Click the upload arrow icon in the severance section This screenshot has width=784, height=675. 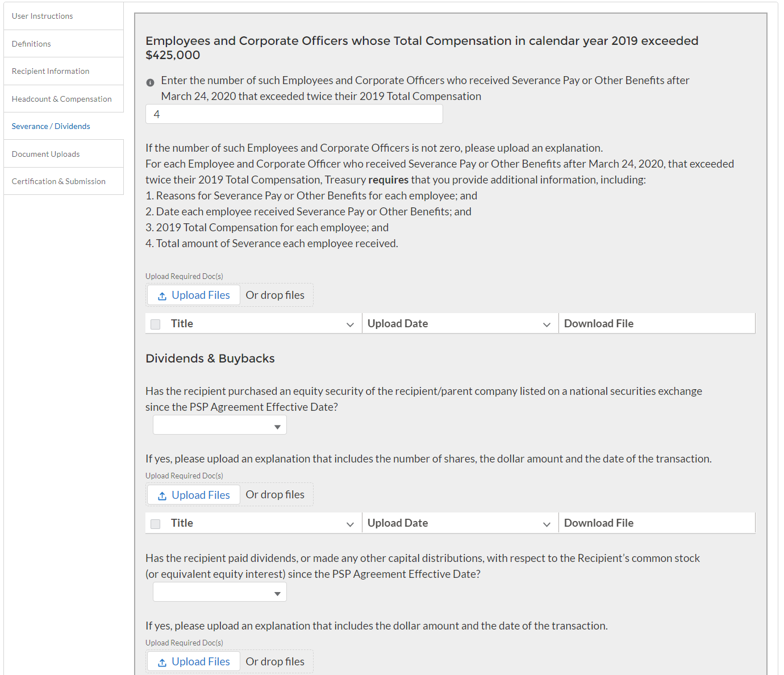(162, 296)
